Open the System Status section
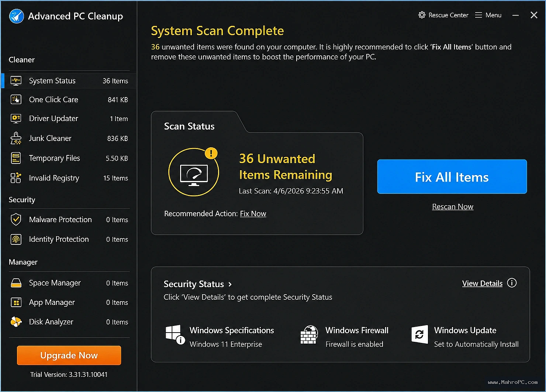The height and width of the screenshot is (392, 546). tap(69, 81)
